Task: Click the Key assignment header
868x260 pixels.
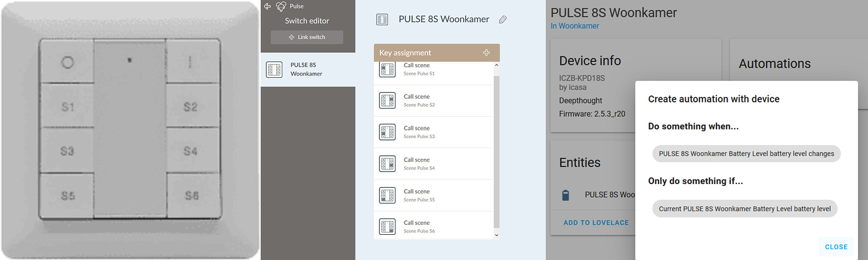Action: click(x=437, y=53)
